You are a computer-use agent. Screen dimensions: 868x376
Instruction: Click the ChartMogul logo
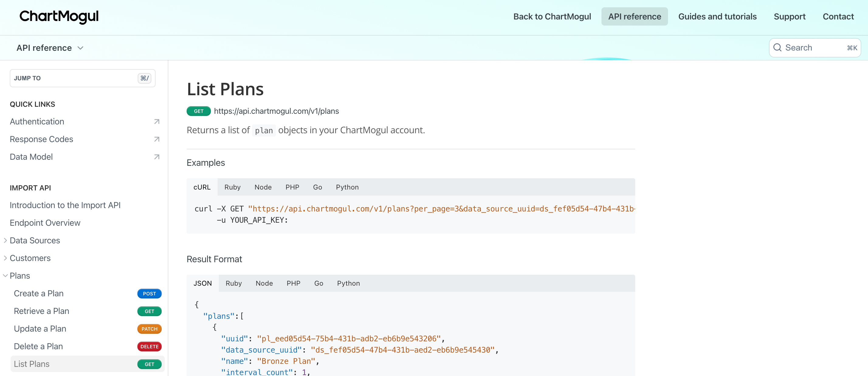point(59,16)
